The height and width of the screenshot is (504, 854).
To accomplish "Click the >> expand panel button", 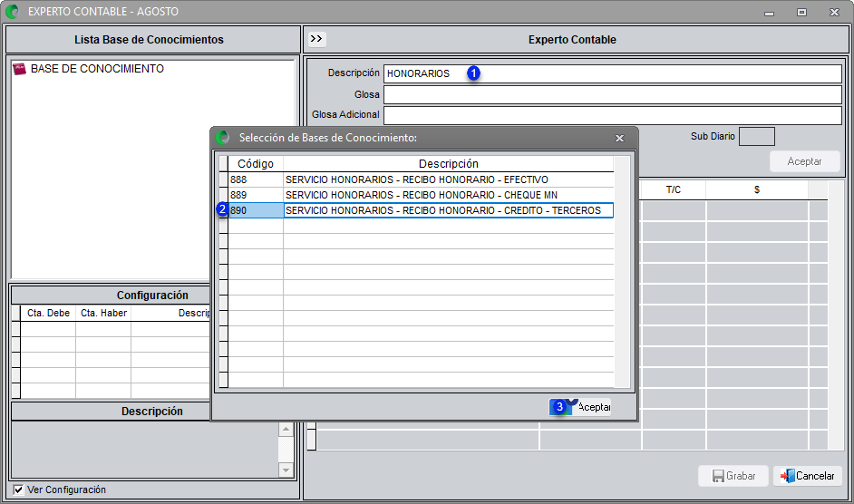I will tap(315, 39).
